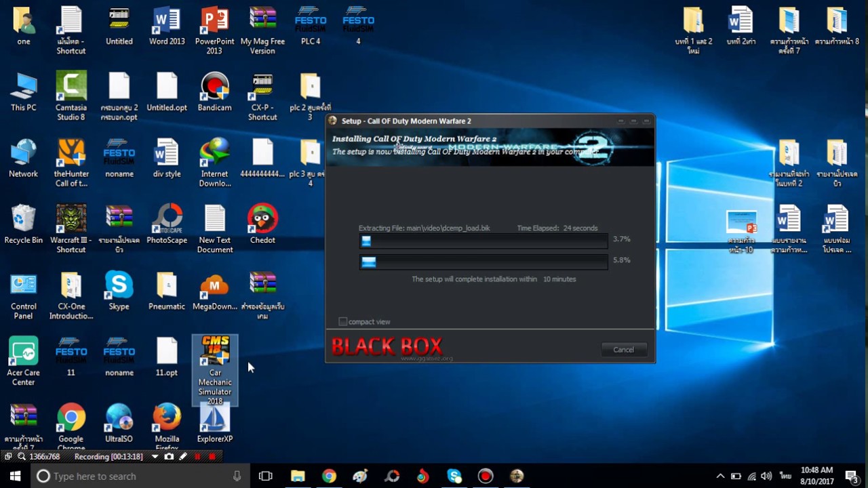Click the lower overall progress bar

[x=484, y=262]
